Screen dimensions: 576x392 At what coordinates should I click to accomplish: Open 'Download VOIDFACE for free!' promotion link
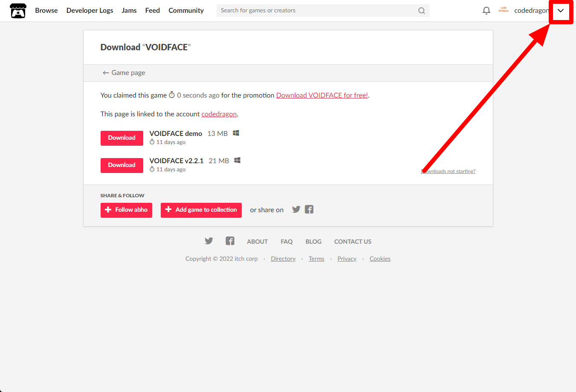[322, 95]
